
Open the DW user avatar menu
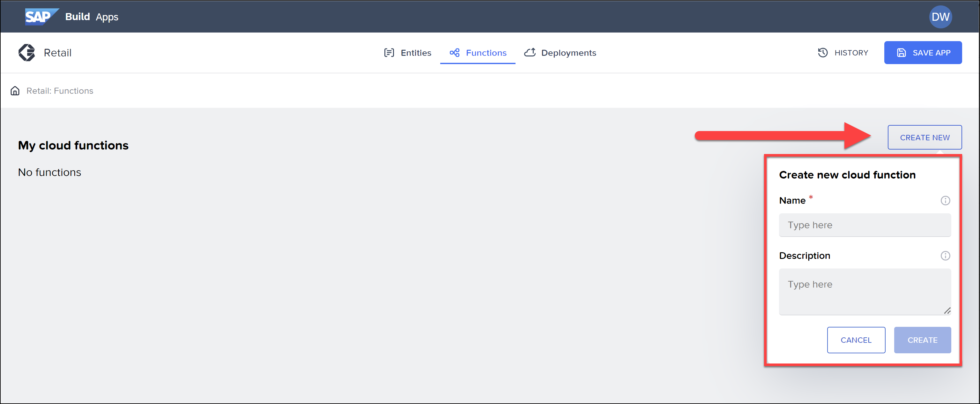tap(940, 17)
